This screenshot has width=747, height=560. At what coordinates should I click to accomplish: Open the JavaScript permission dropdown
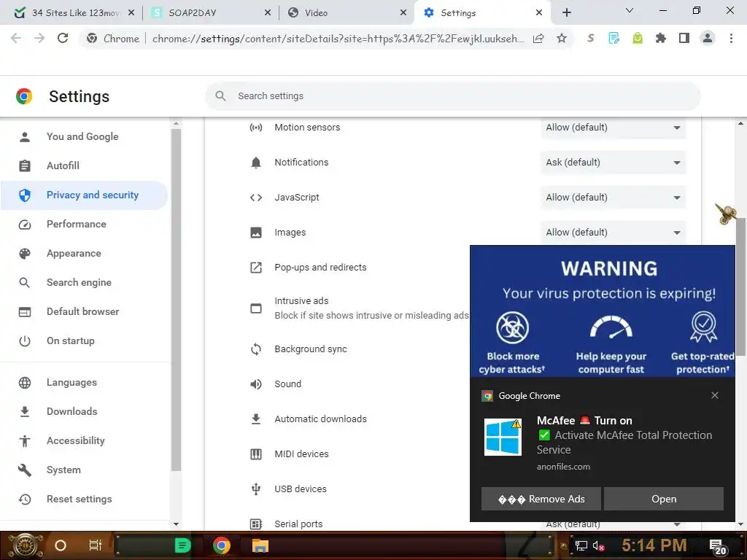coord(613,197)
